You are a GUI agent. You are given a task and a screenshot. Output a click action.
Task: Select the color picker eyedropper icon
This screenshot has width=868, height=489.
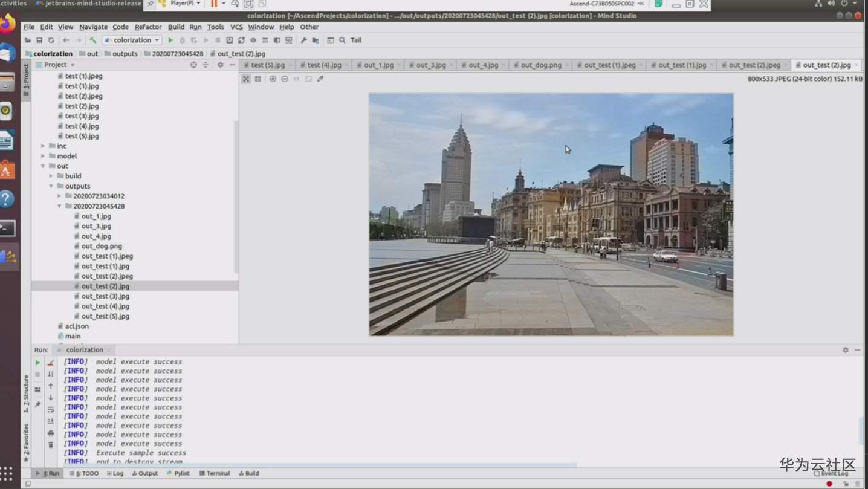point(320,79)
